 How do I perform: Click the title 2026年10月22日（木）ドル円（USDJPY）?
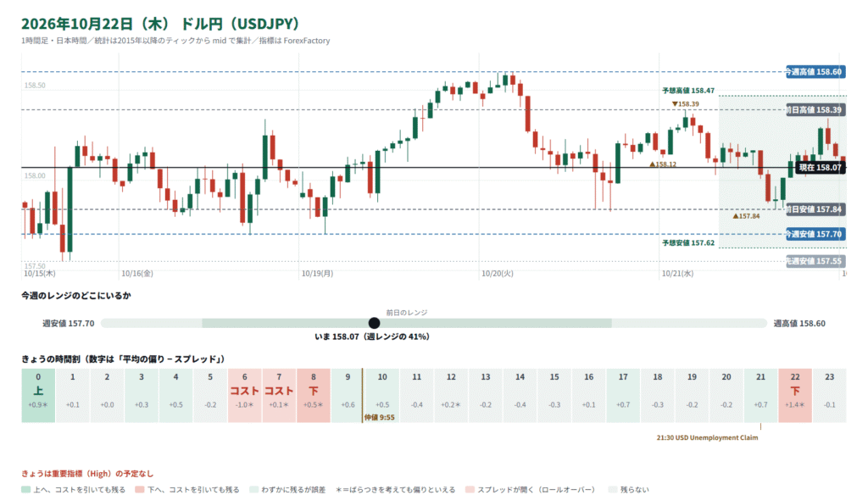tap(160, 24)
